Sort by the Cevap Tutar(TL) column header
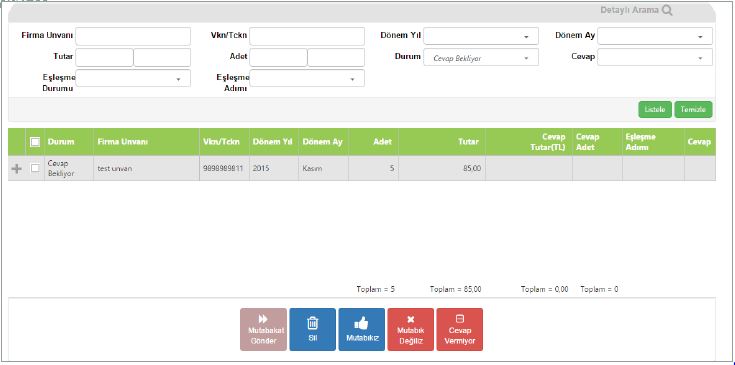The height and width of the screenshot is (365, 735). click(529, 142)
